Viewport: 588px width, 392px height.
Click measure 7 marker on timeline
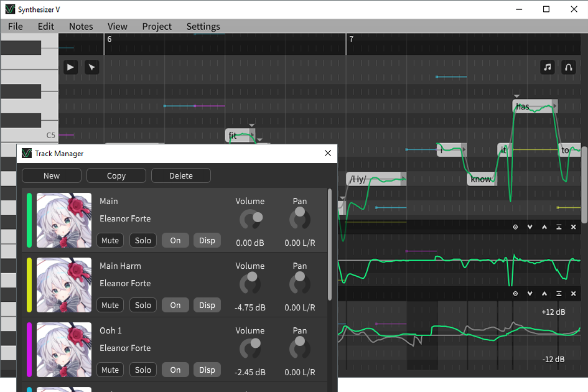tap(352, 39)
